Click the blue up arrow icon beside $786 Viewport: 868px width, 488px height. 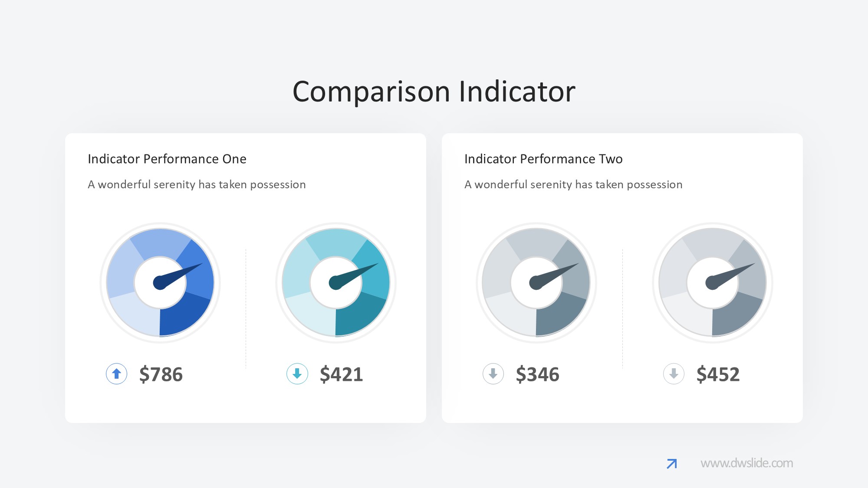coord(116,373)
